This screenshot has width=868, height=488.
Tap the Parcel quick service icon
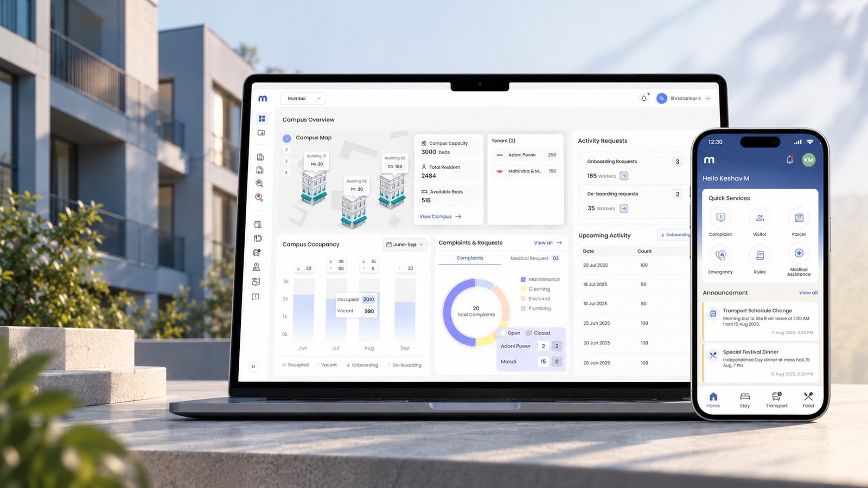point(799,217)
